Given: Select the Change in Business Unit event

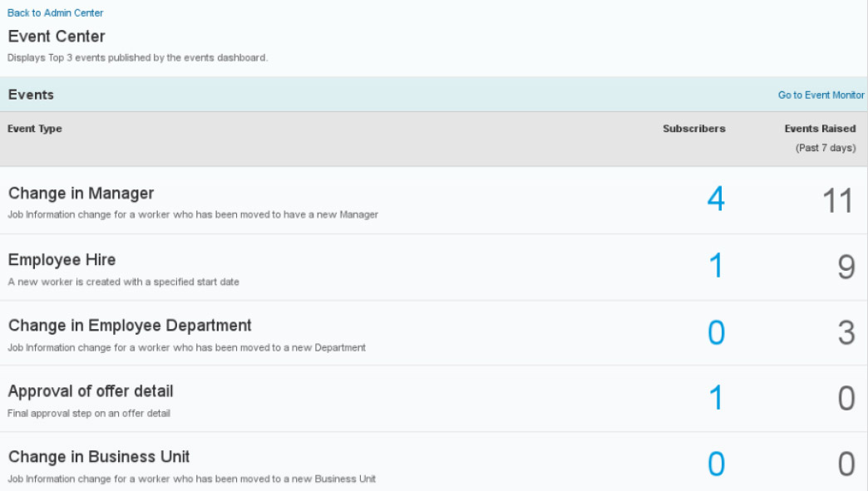Looking at the screenshot, I should (99, 457).
